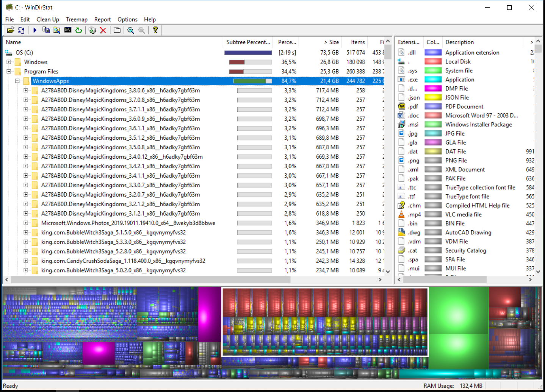This screenshot has height=392, width=545.
Task: Open the Edit menu
Action: [x=25, y=19]
